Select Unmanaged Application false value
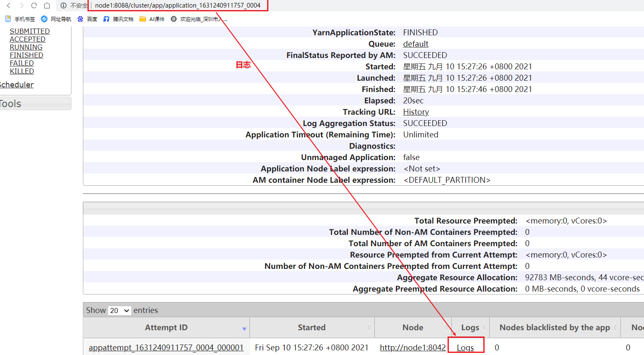This screenshot has height=355, width=644. click(x=411, y=157)
